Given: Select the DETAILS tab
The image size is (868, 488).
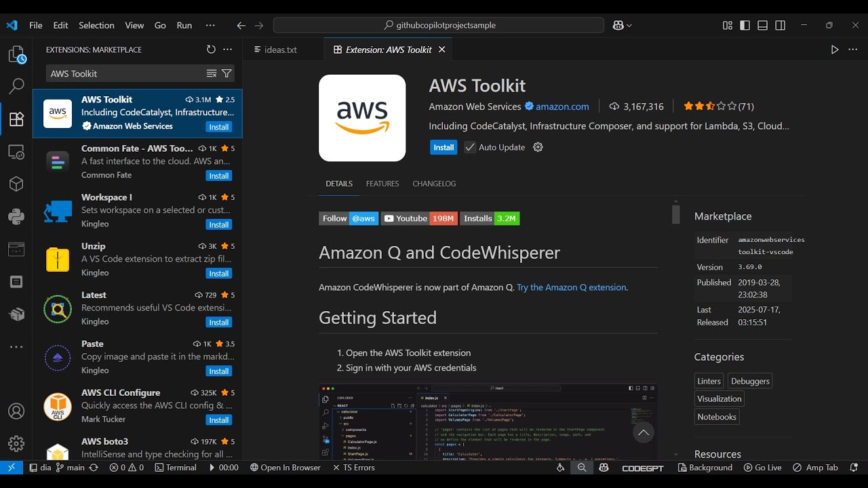Looking at the screenshot, I should (x=339, y=184).
